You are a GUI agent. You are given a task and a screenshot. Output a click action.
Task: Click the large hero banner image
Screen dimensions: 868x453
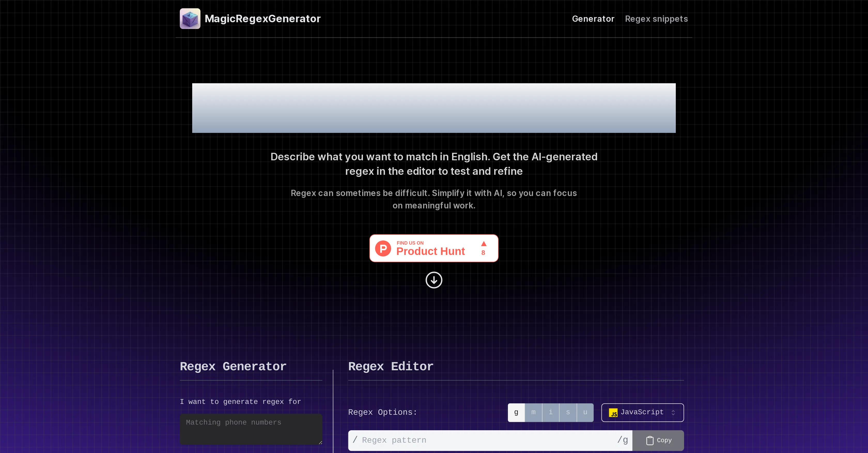click(x=434, y=108)
